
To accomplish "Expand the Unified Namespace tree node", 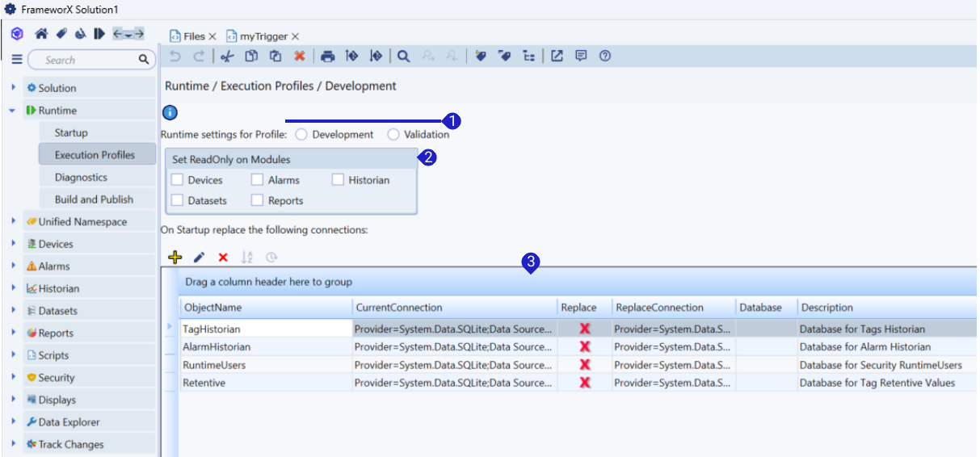I will pyautogui.click(x=13, y=221).
